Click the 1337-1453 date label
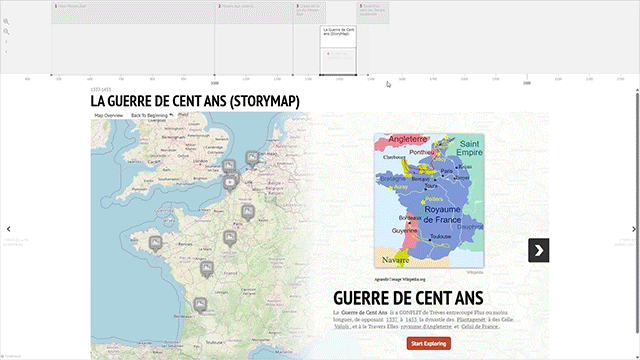Image resolution: width=640 pixels, height=360 pixels. 100,89
